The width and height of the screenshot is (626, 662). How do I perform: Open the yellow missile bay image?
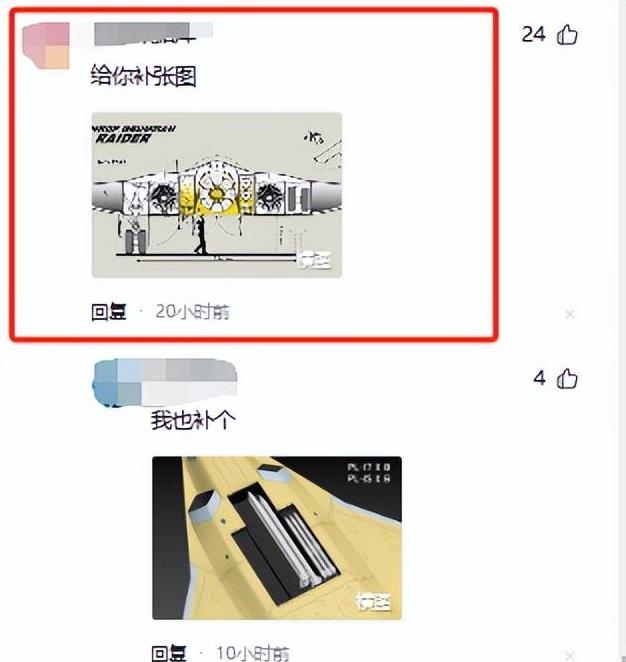[277, 538]
